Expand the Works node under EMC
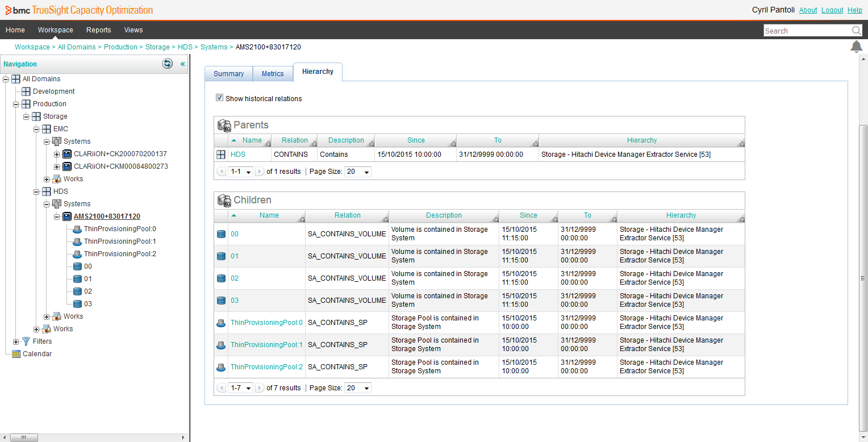 pos(47,179)
